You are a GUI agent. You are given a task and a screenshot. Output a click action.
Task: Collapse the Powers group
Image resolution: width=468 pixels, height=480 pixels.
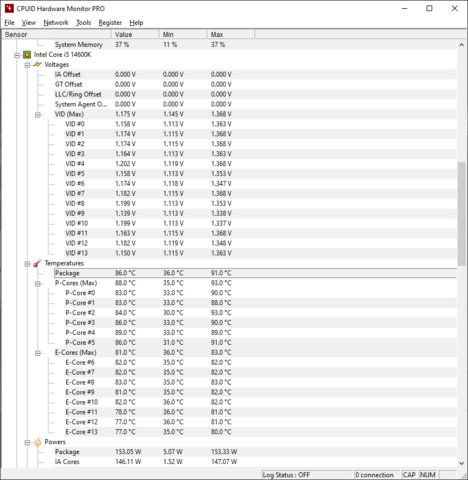[27, 443]
